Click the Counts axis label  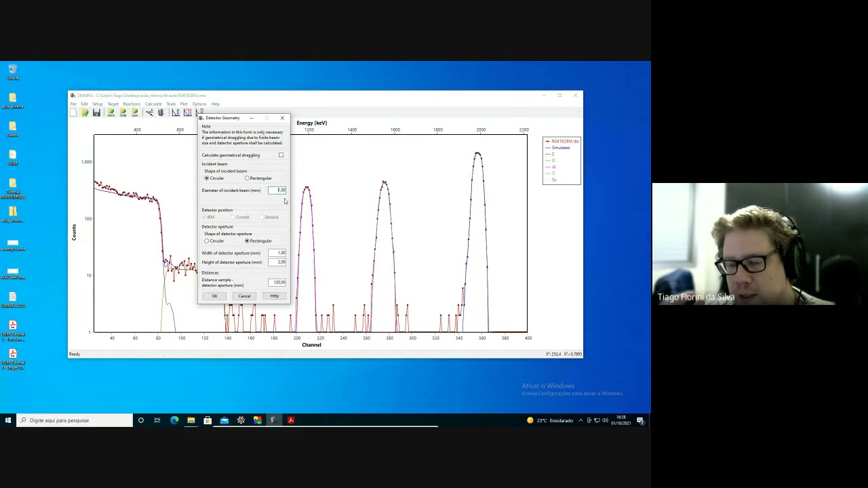[74, 232]
